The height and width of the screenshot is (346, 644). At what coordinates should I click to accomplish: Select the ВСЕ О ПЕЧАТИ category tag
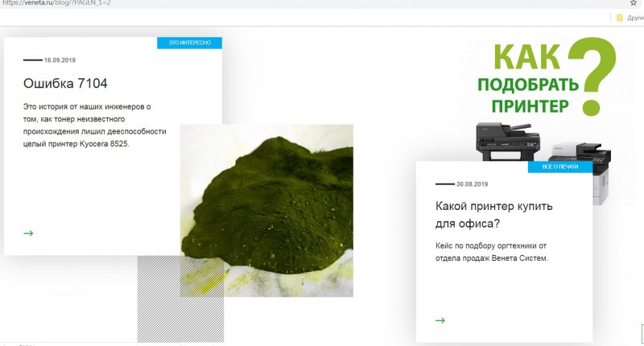click(559, 167)
